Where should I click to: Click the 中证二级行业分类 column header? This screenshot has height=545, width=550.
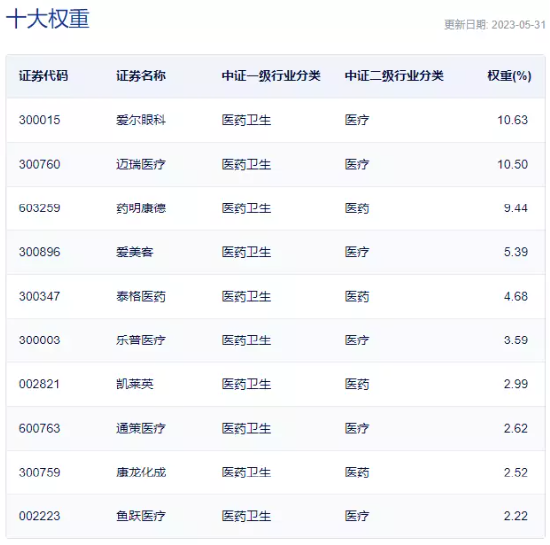(394, 76)
